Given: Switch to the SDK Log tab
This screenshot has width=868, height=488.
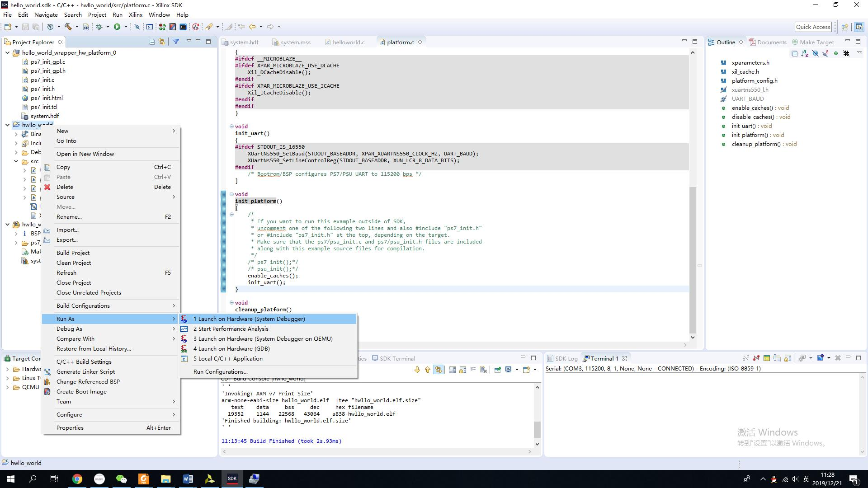Looking at the screenshot, I should click(562, 358).
